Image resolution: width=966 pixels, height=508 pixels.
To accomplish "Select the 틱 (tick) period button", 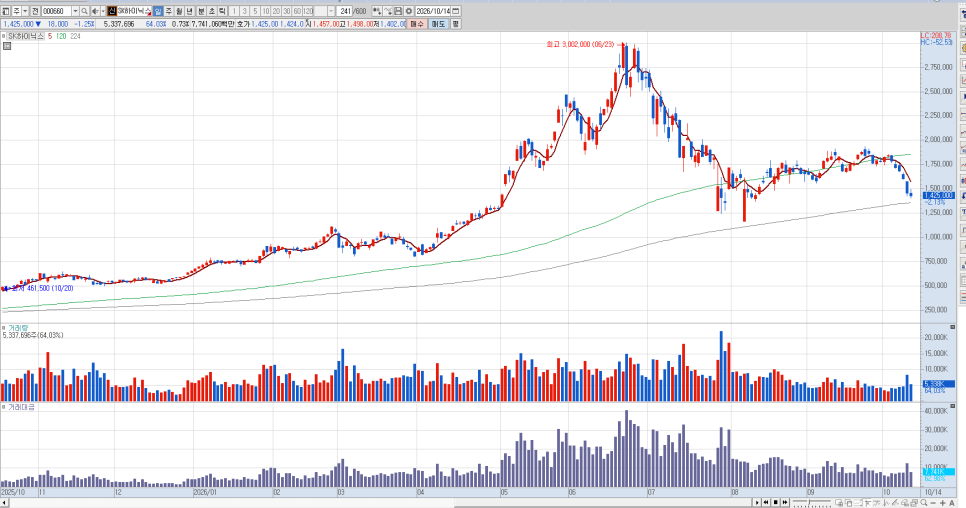I will (222, 11).
